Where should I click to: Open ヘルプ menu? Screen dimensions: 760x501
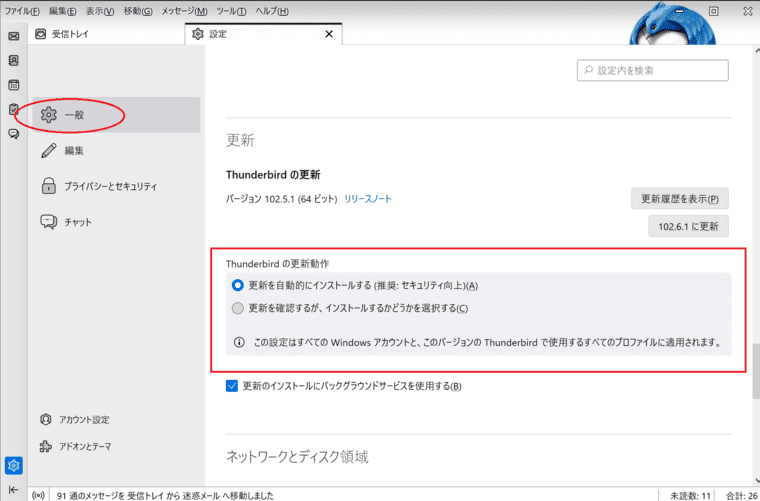tap(271, 11)
